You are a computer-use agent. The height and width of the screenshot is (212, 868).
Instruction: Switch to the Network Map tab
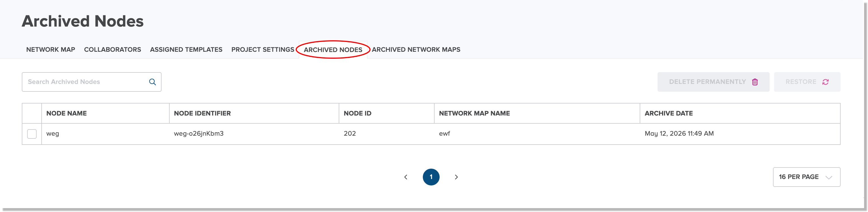pos(51,50)
